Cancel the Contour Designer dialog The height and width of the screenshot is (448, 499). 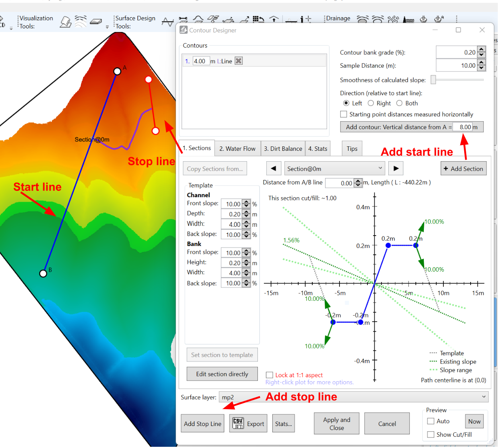click(x=387, y=424)
